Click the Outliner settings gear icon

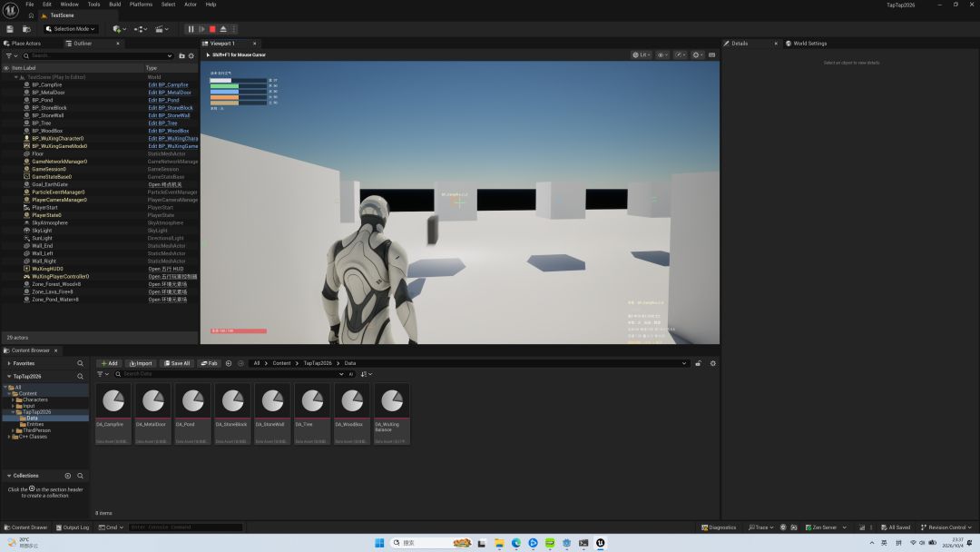click(x=191, y=55)
